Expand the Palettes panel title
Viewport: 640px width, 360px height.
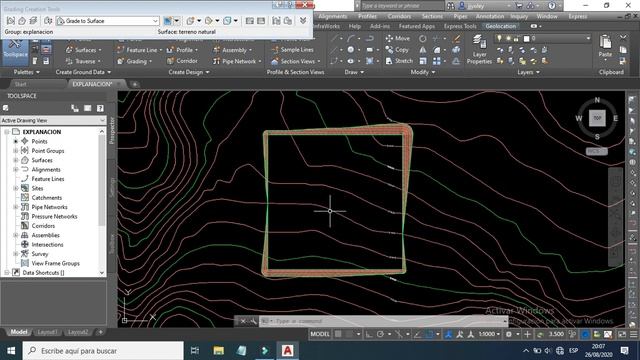(x=27, y=72)
